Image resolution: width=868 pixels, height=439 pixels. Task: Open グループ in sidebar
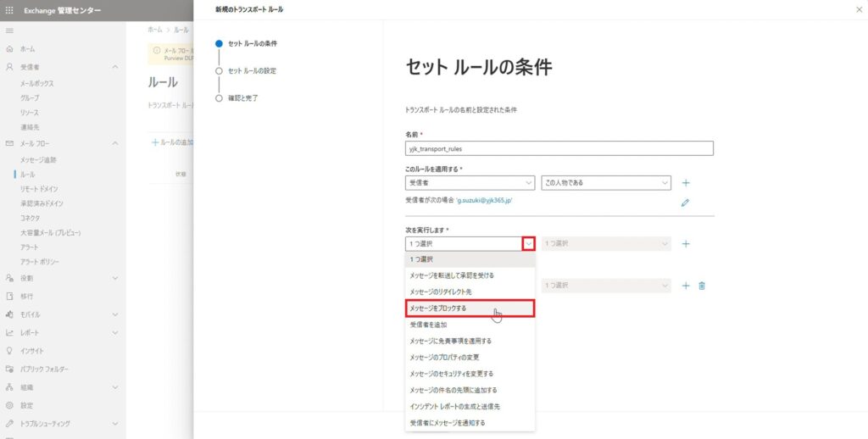[x=30, y=98]
